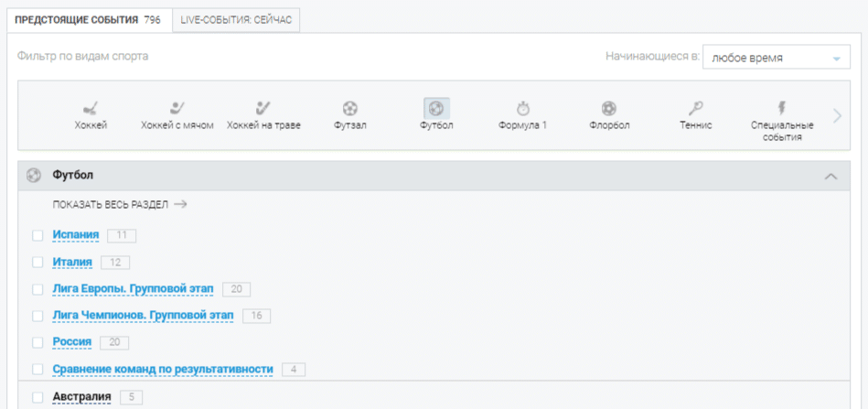This screenshot has width=868, height=409.
Task: Collapse the Футбол section chevron
Action: click(830, 176)
